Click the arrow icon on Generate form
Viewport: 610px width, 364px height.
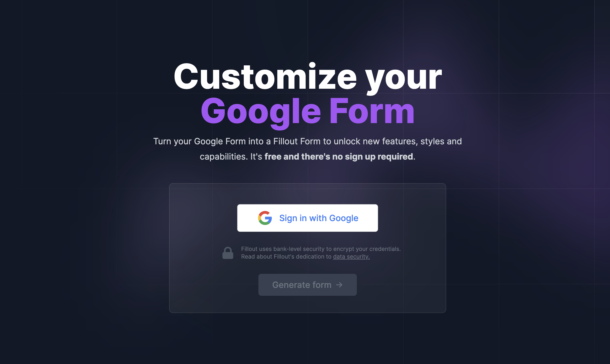coord(339,285)
